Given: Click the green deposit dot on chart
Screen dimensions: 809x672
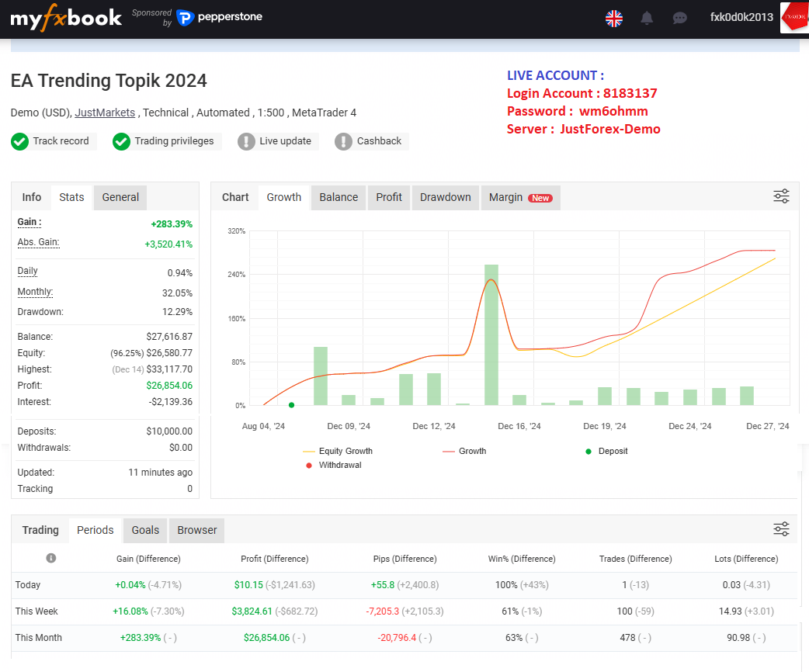Looking at the screenshot, I should (291, 405).
